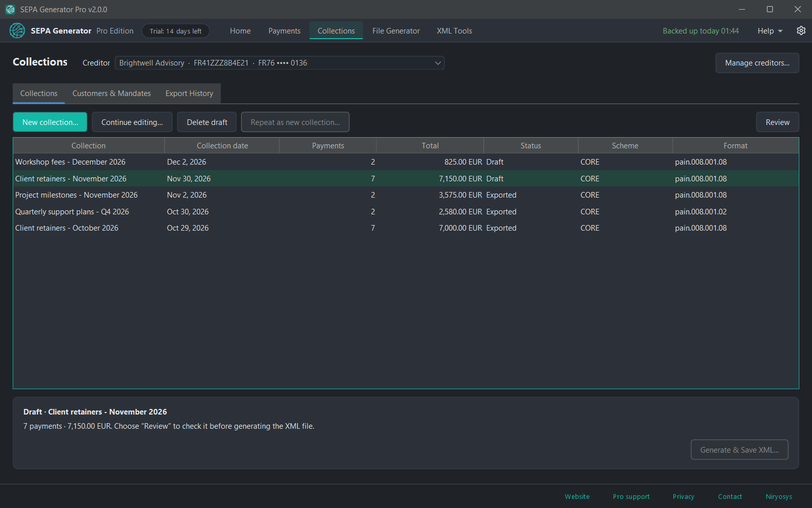Click the Review button
Viewport: 812px width, 508px height.
(x=777, y=122)
